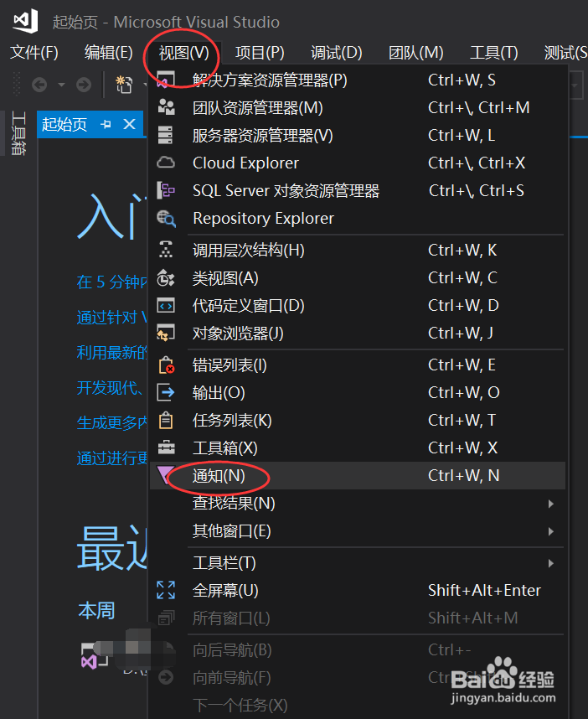Viewport: 588px width, 719px height.
Task: Select 代码定义窗口(D) menu entry
Action: tap(358, 305)
